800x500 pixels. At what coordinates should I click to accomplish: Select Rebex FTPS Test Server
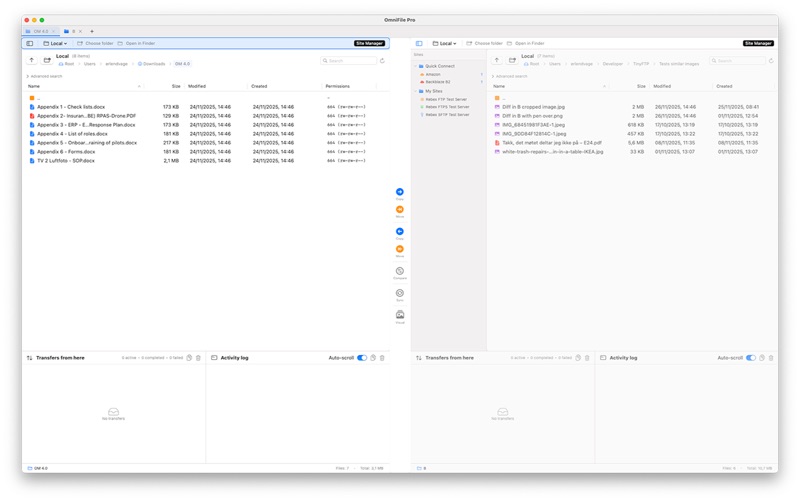click(x=447, y=107)
